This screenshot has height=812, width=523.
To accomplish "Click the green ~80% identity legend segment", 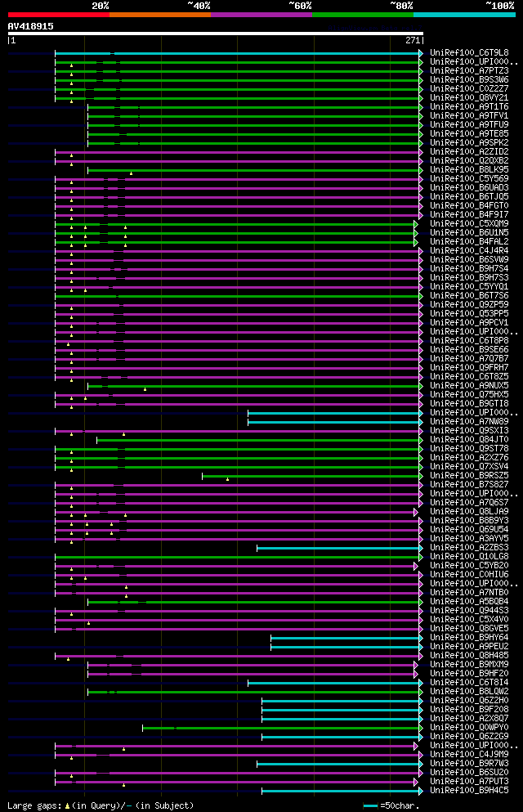I will tap(363, 15).
